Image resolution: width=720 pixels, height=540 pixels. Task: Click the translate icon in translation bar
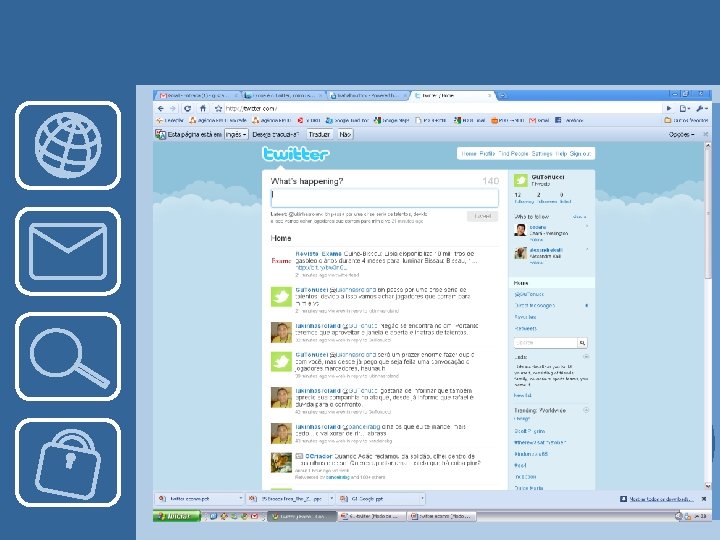160,134
